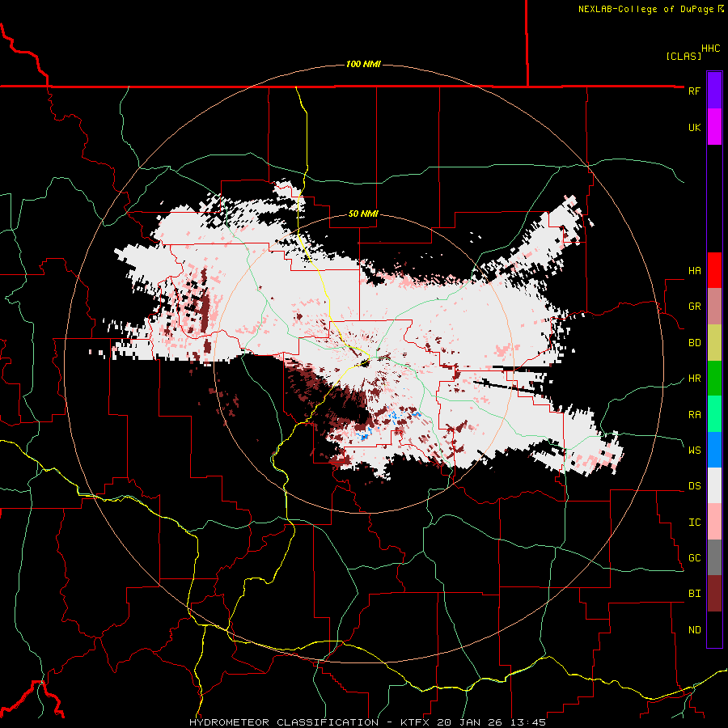Screen dimensions: 728x728
Task: Click the GR legend label
Action: 694,307
